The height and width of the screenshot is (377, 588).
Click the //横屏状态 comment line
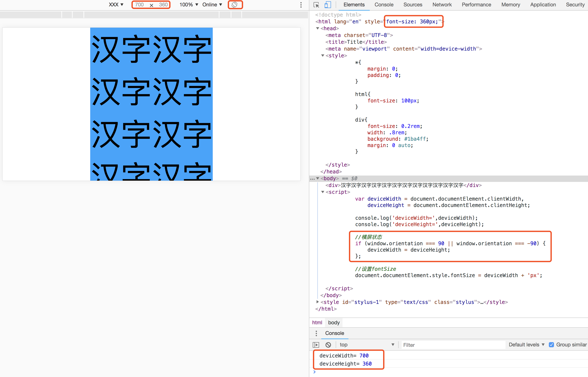tap(368, 237)
